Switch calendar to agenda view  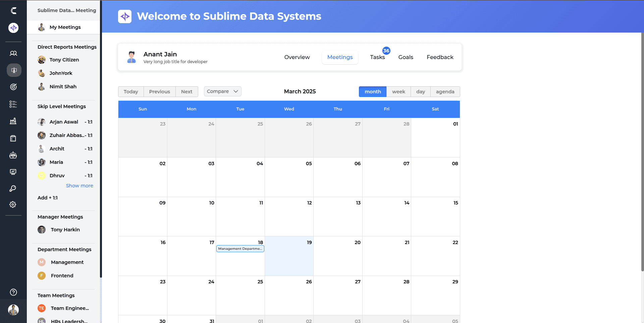(x=445, y=92)
